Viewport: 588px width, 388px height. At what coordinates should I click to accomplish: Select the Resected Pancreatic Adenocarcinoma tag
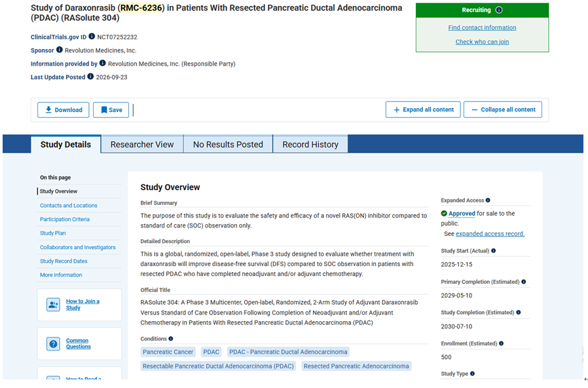[x=356, y=366]
